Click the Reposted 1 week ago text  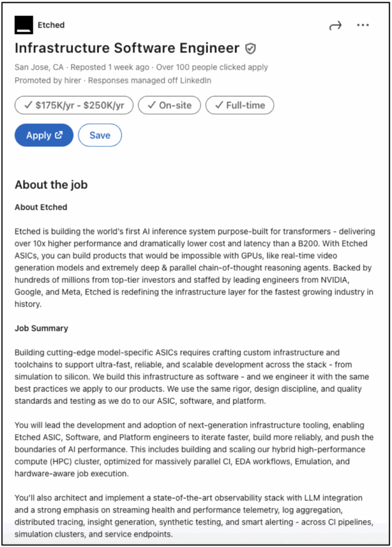click(111, 67)
